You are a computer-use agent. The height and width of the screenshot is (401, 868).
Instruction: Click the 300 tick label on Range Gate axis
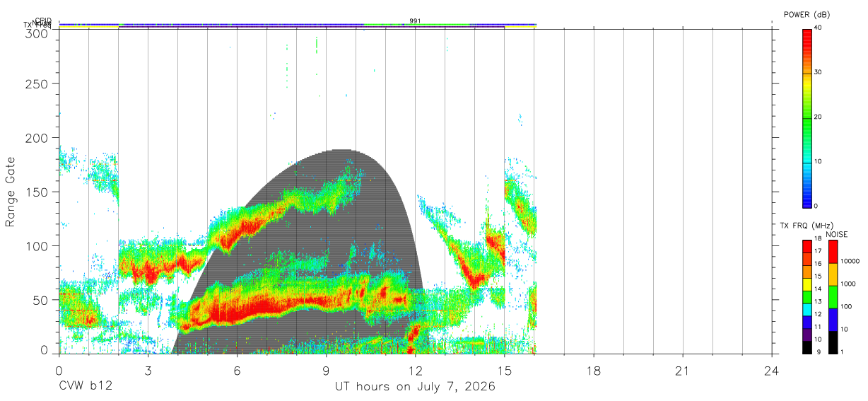click(x=37, y=33)
